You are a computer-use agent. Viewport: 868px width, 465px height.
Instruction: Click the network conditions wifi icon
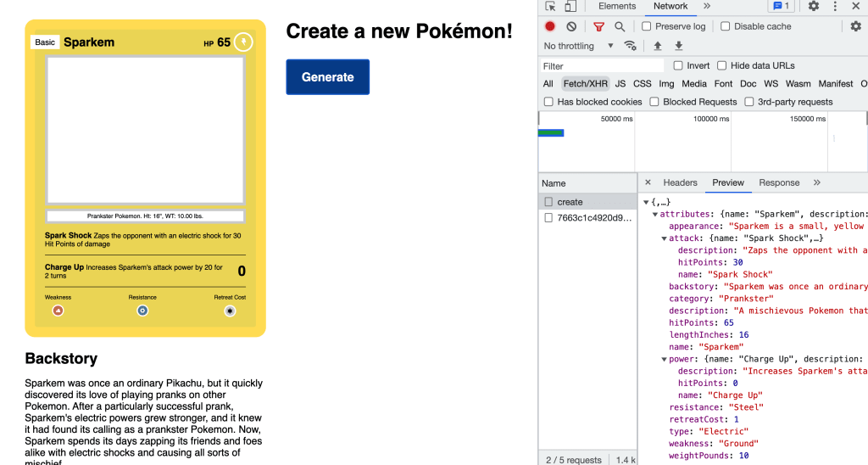point(630,46)
